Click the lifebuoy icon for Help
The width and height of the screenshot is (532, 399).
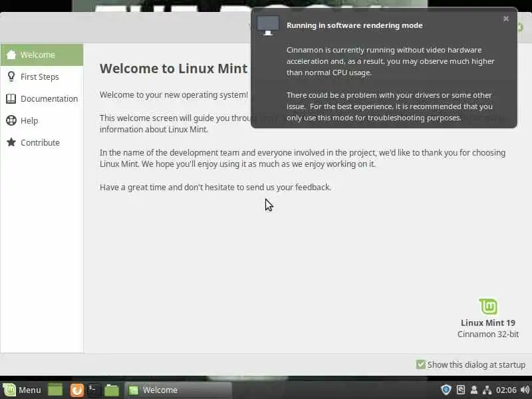[11, 120]
